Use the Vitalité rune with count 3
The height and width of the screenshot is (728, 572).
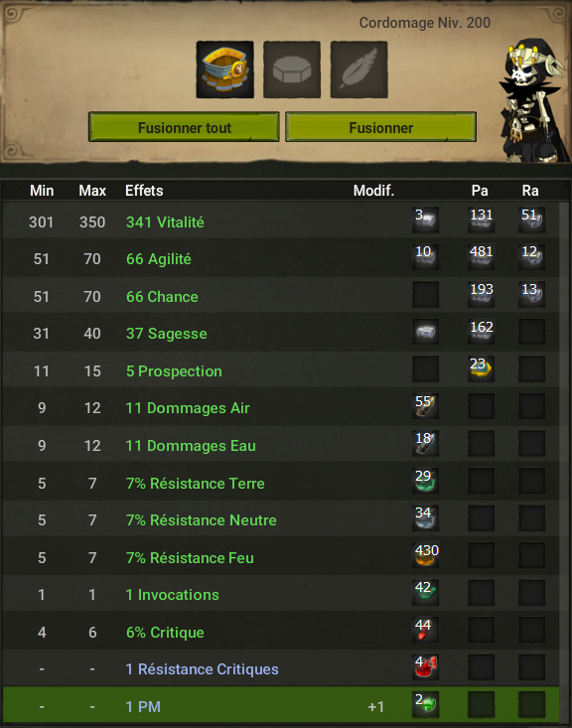tap(425, 219)
